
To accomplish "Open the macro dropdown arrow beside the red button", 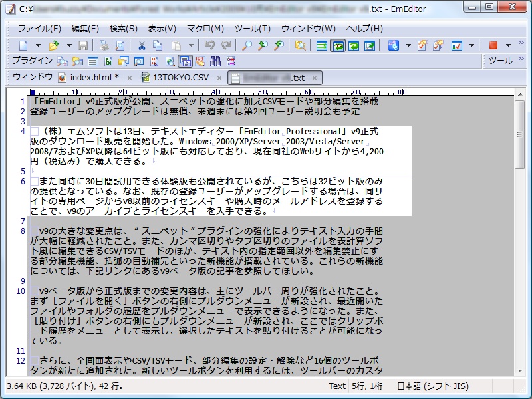I will [x=508, y=45].
